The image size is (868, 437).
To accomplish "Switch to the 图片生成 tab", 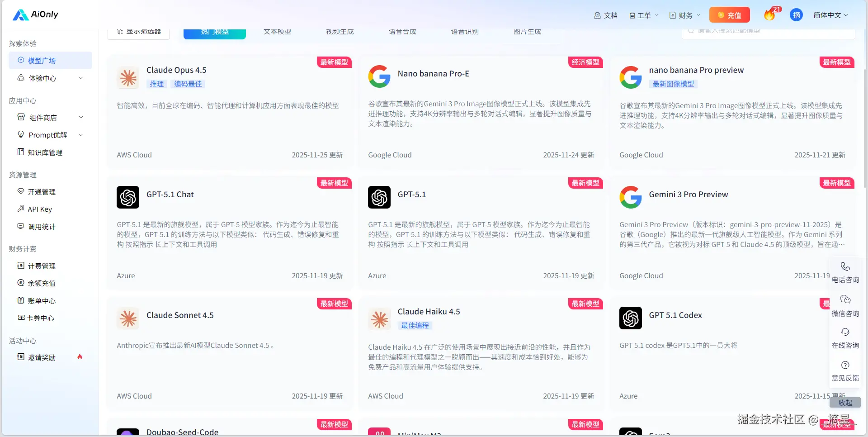I will (527, 32).
